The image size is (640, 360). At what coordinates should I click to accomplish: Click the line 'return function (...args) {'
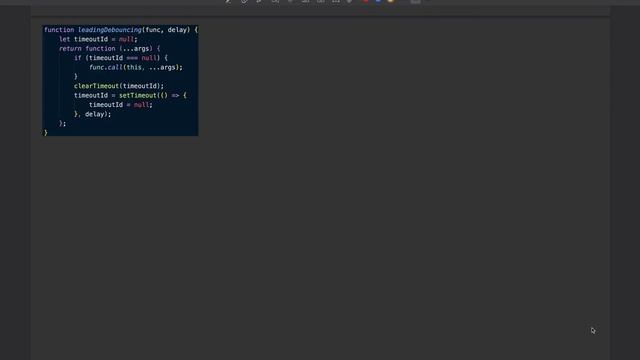110,49
